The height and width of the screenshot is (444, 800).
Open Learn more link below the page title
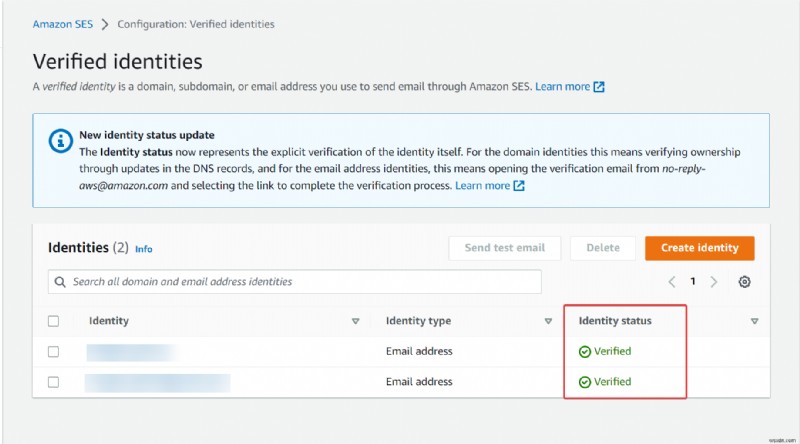(562, 87)
